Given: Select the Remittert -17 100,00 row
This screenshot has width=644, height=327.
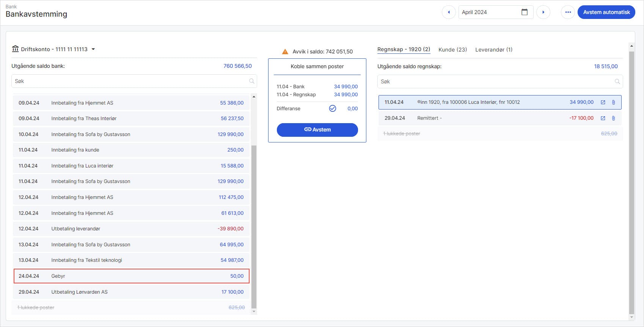Looking at the screenshot, I should (489, 118).
